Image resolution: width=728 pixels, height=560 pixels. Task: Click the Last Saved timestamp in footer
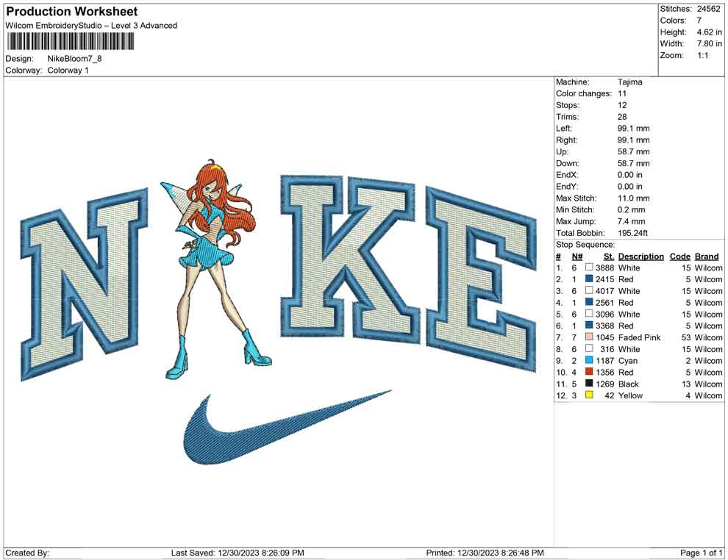pyautogui.click(x=238, y=553)
